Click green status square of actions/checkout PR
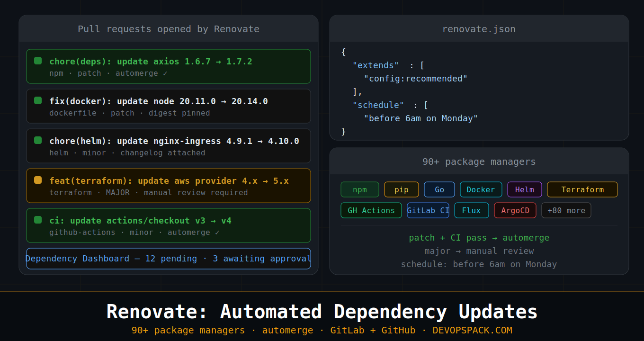644x341 pixels. point(38,220)
